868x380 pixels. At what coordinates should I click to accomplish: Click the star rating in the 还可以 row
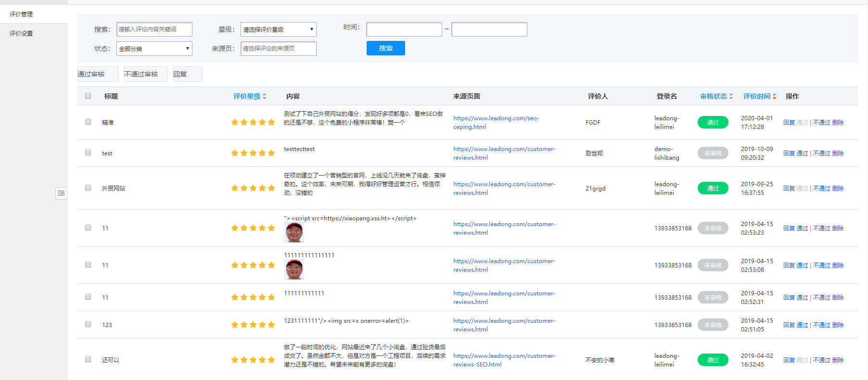click(253, 360)
